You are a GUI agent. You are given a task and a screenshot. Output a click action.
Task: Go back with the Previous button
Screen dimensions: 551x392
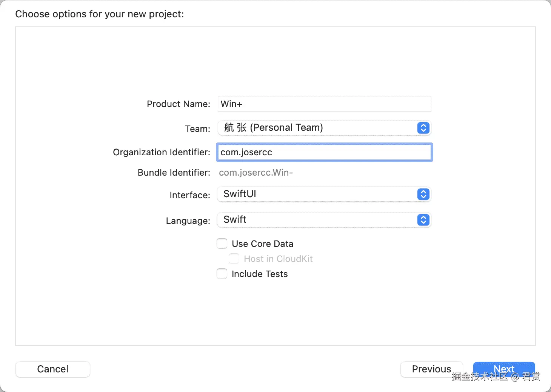tap(431, 369)
